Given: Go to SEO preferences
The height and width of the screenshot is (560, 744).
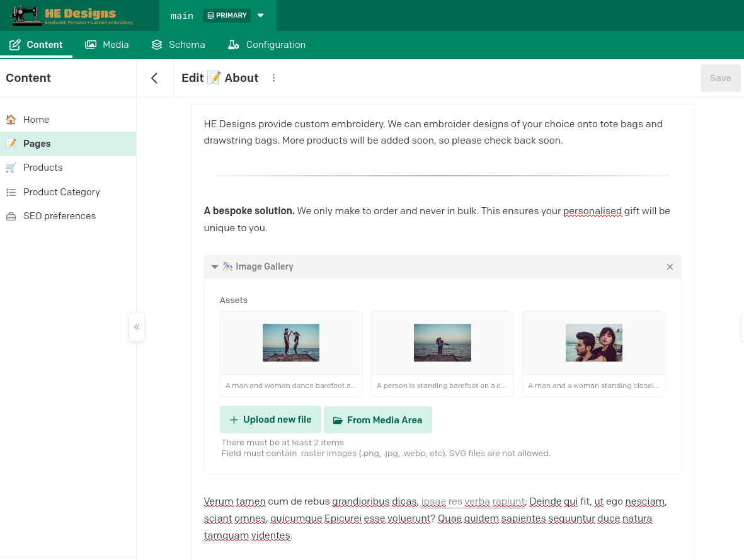Looking at the screenshot, I should click(x=59, y=216).
